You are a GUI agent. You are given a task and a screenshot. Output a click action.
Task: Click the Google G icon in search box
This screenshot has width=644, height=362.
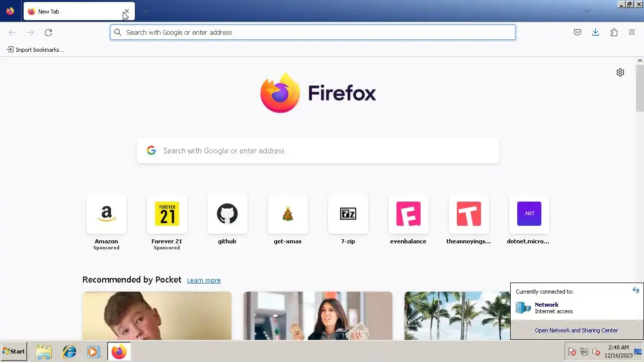[x=151, y=150]
